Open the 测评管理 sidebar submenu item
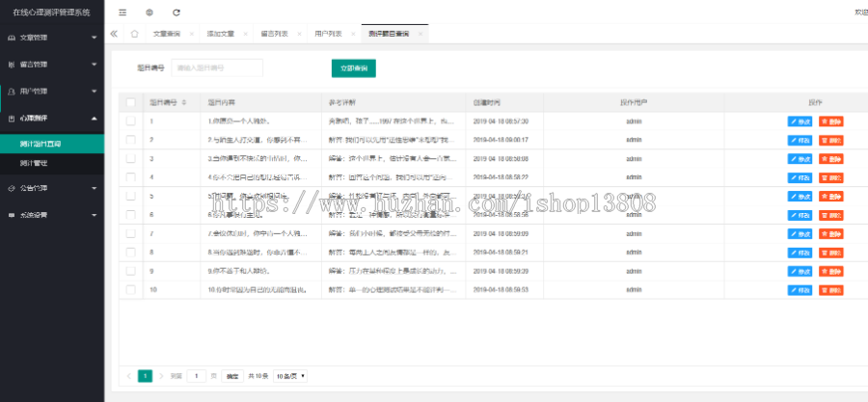868x402 pixels. (x=52, y=163)
